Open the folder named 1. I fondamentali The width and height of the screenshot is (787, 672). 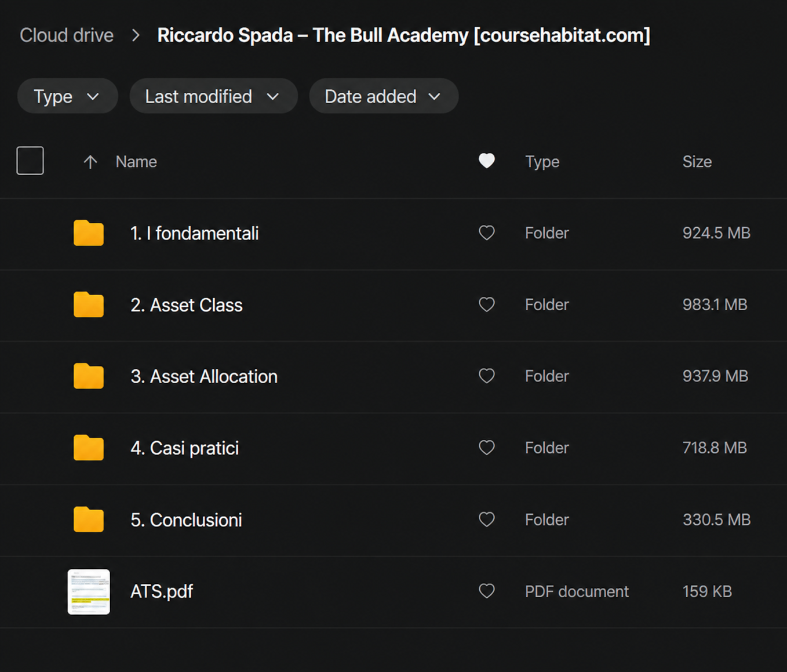click(195, 234)
